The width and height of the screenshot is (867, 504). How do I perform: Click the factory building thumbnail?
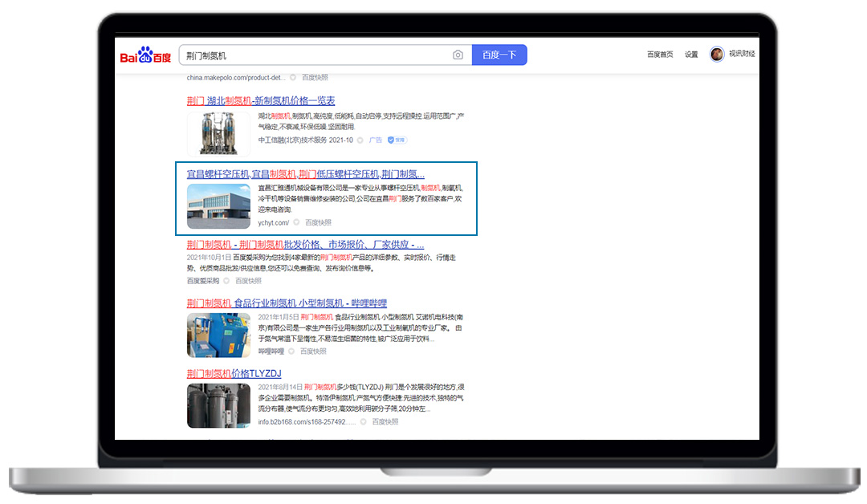tap(218, 206)
